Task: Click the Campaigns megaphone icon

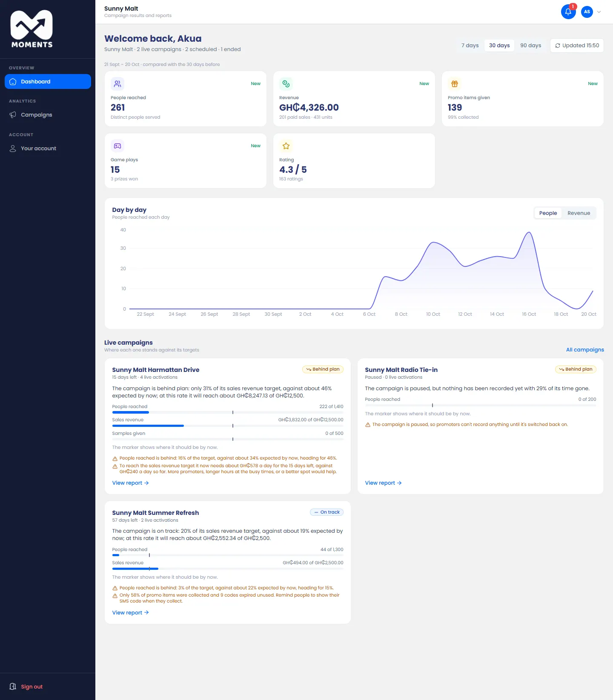Action: 13,115
